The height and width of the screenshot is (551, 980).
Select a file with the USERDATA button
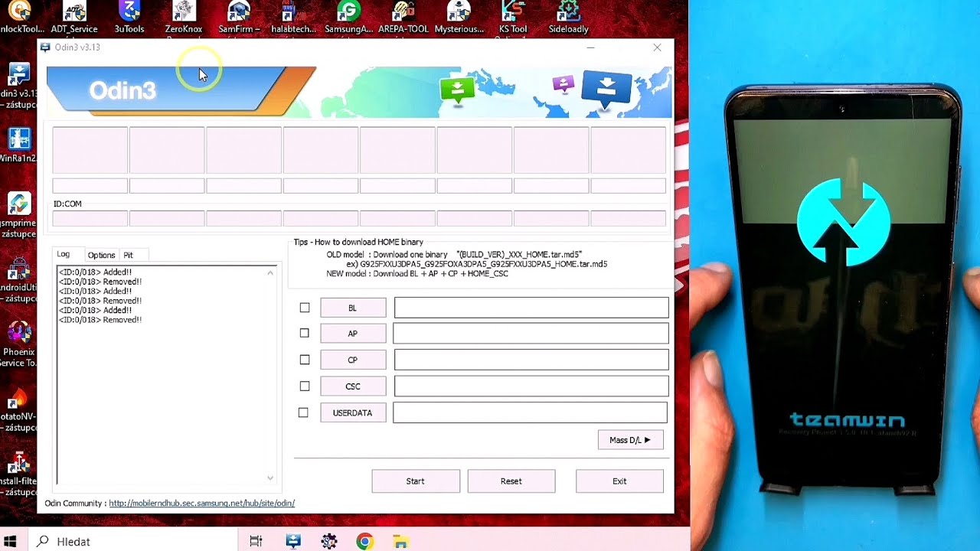click(353, 412)
